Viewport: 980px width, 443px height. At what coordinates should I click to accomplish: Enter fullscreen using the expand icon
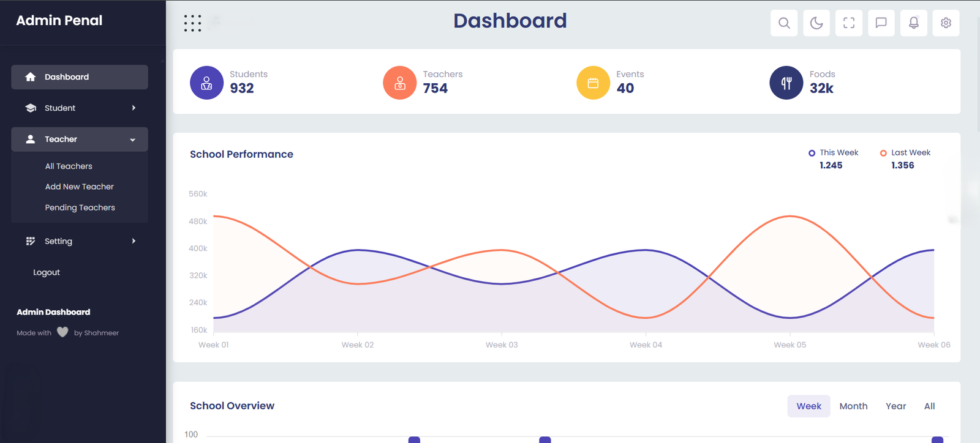[x=849, y=23]
